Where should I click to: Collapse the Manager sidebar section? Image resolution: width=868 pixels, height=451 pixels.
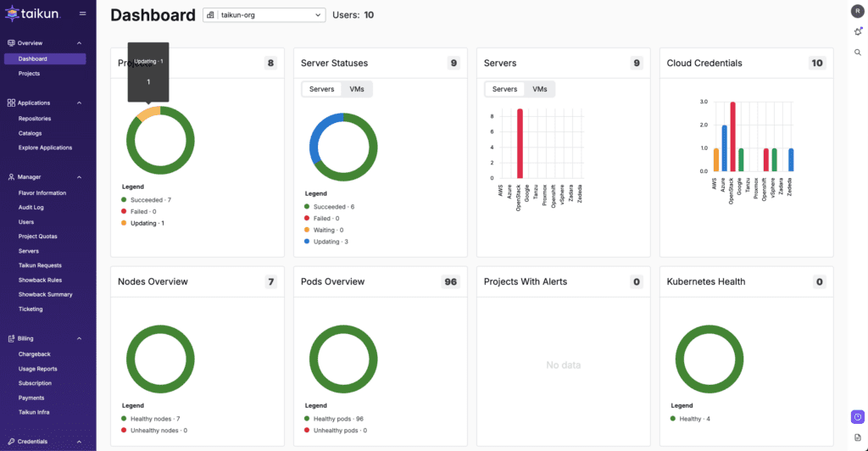pyautogui.click(x=79, y=177)
